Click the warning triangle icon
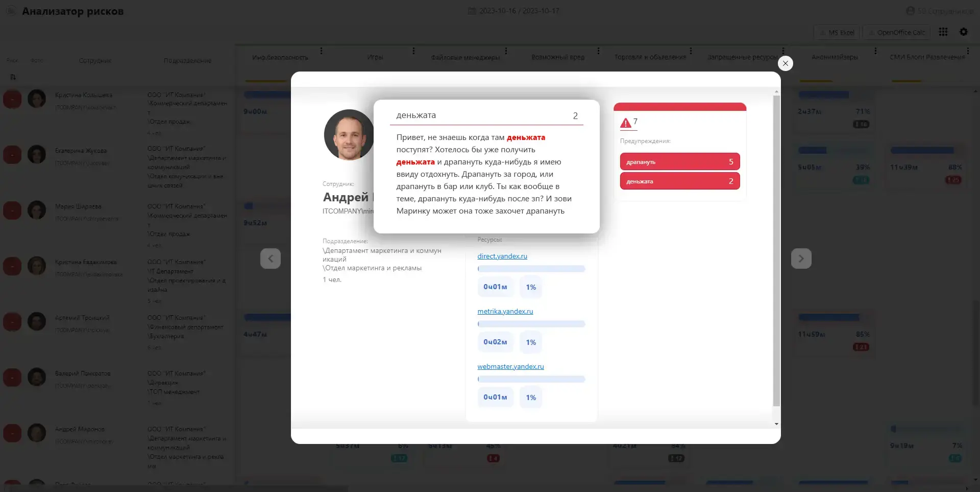The width and height of the screenshot is (980, 492). coord(625,123)
